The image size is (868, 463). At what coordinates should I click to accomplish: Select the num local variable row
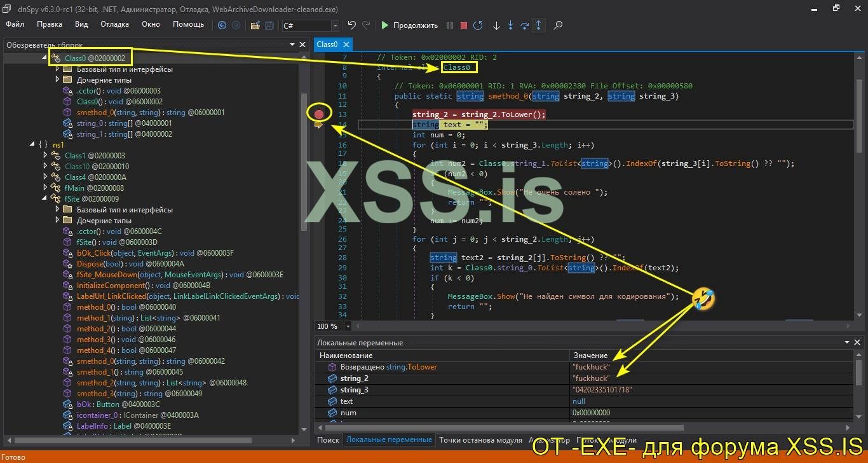pos(584,413)
